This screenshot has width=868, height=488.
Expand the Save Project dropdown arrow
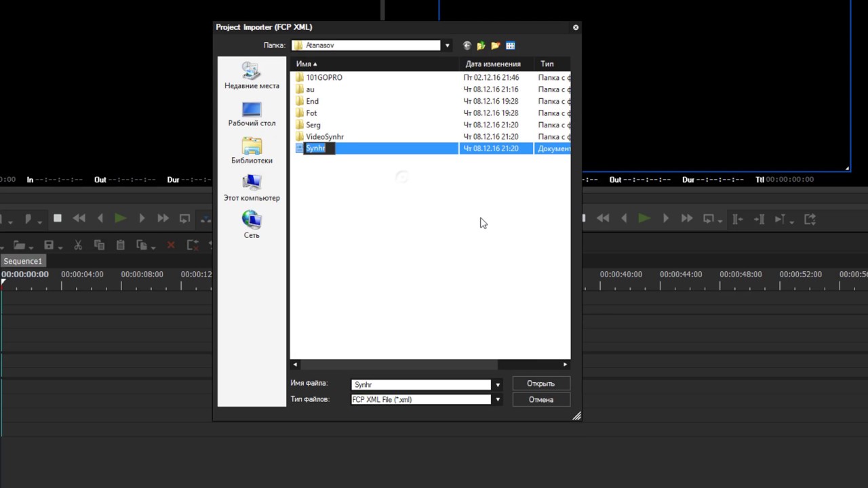click(x=60, y=247)
